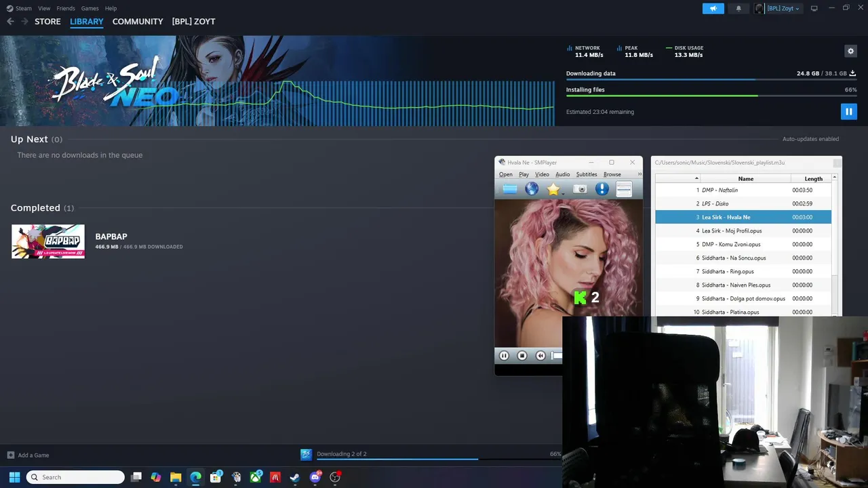Click the Installing files progress bar

coord(711,96)
